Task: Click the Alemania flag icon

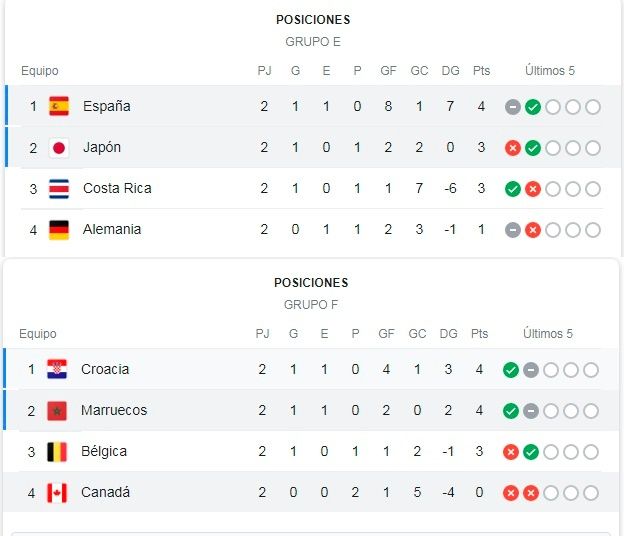Action: click(x=59, y=230)
